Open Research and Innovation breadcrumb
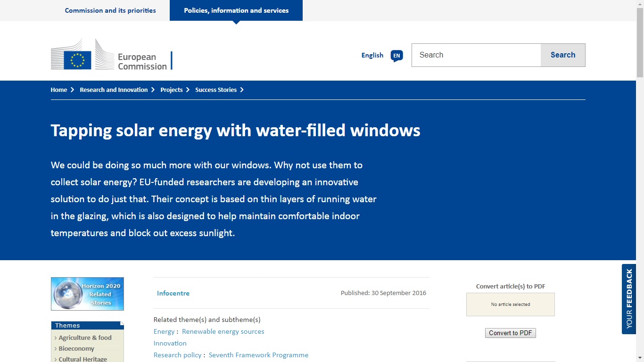Viewport: 644px width, 362px height. point(114,90)
